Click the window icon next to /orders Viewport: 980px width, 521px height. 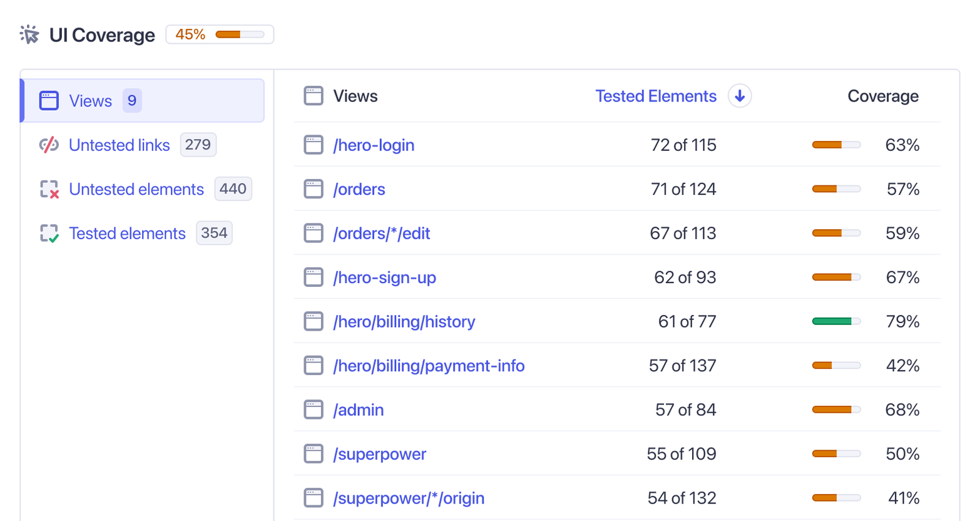[314, 188]
